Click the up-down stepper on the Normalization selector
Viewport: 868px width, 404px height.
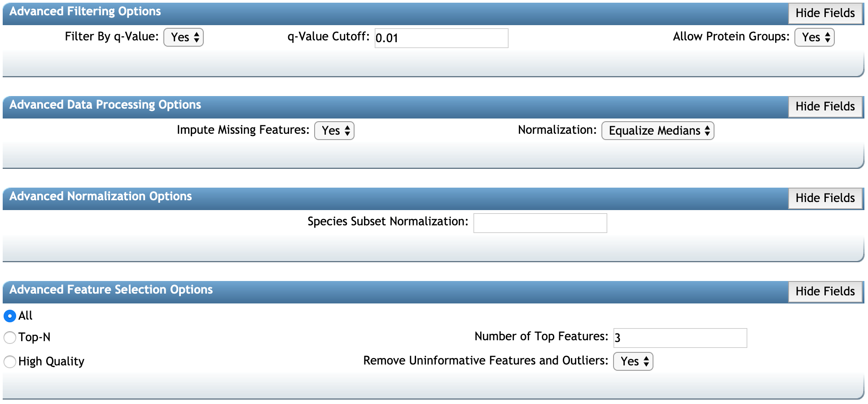click(x=707, y=130)
